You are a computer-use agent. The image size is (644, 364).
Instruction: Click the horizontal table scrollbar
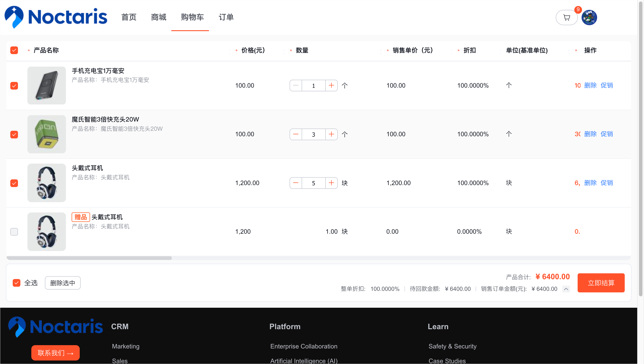tap(89, 258)
